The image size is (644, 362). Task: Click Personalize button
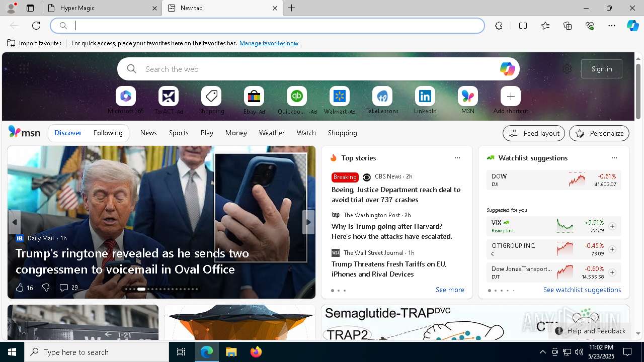tap(599, 133)
